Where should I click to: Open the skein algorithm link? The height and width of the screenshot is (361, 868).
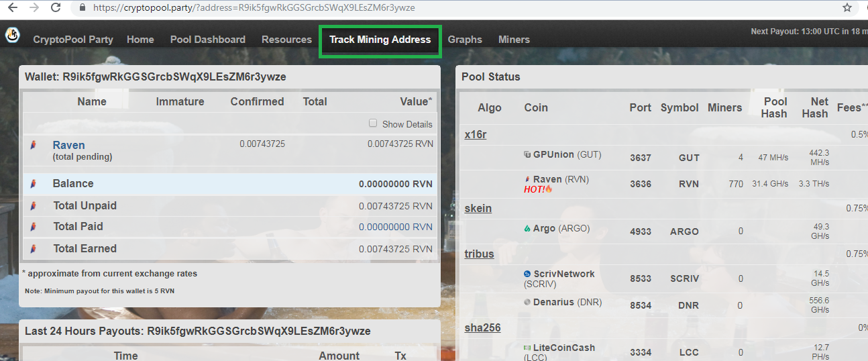tap(478, 208)
